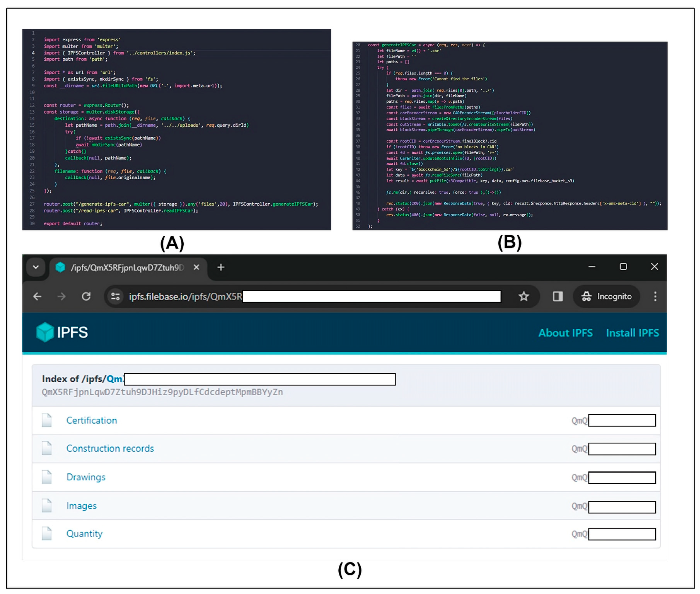The height and width of the screenshot is (594, 700).
Task: Open a new tab with plus button
Action: 221,267
